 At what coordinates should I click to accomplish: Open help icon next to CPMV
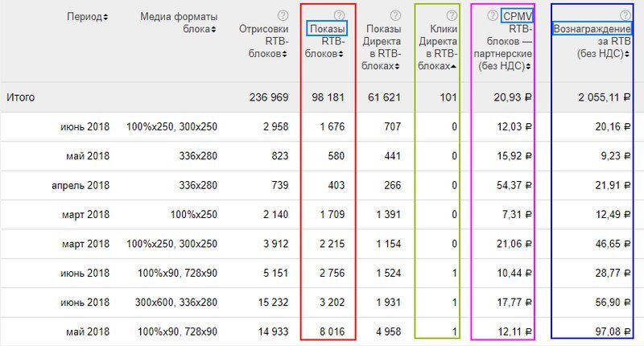pyautogui.click(x=493, y=15)
